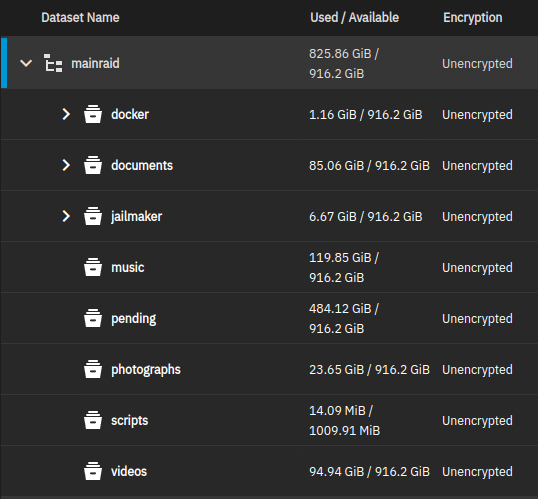Image resolution: width=538 pixels, height=499 pixels.
Task: Select the pending dataset name
Action: click(133, 319)
